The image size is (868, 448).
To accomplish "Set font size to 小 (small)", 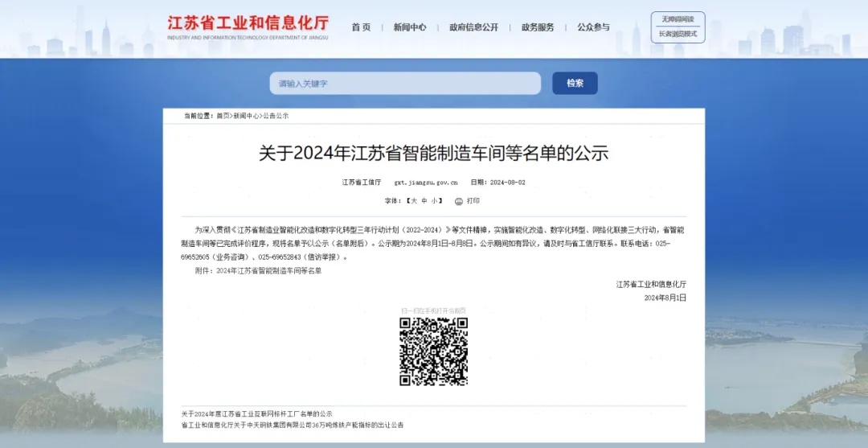I will pos(433,201).
